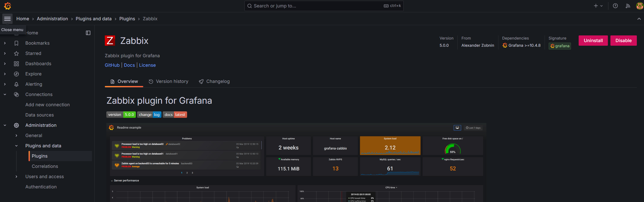Click the Connections icon in sidebar
Screen dimensions: 644x202
[16, 94]
